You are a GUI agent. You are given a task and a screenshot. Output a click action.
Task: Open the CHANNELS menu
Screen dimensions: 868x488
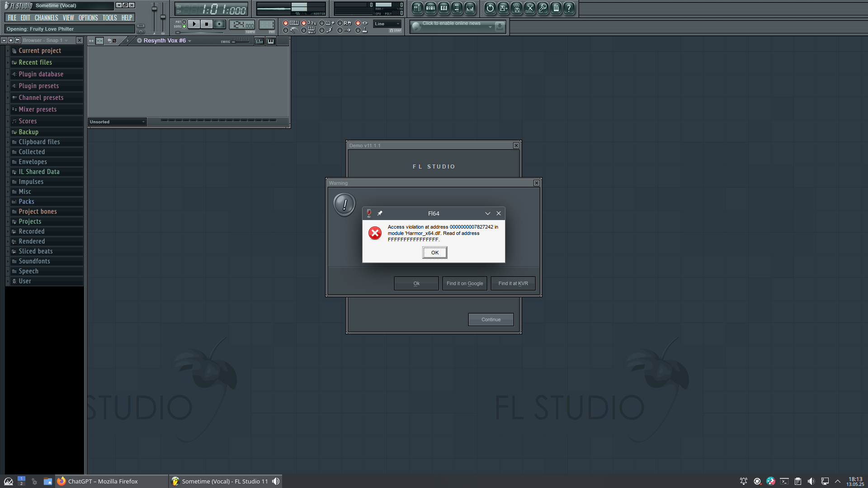coord(47,18)
